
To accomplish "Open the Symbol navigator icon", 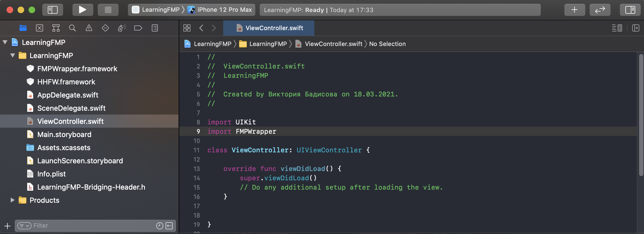I will [56, 28].
